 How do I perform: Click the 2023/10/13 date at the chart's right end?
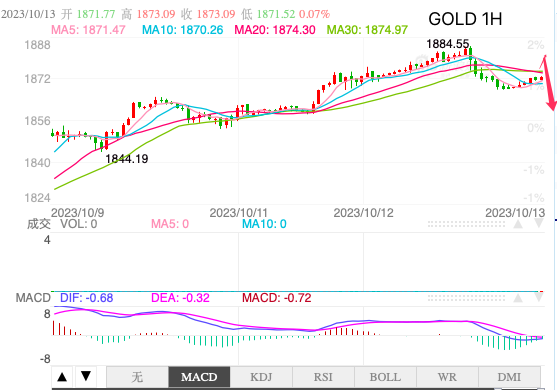click(x=515, y=213)
